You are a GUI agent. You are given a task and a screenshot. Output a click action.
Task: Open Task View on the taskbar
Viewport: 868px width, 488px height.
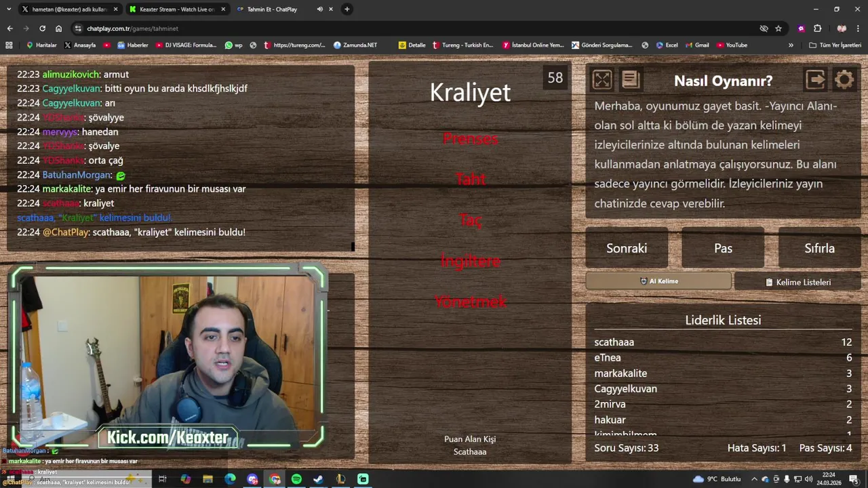click(x=163, y=479)
